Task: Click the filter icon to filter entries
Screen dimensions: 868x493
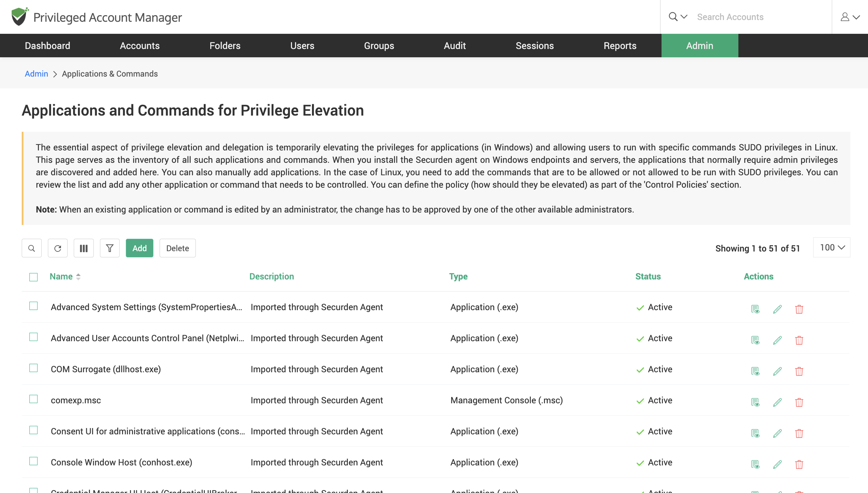Action: pos(110,248)
